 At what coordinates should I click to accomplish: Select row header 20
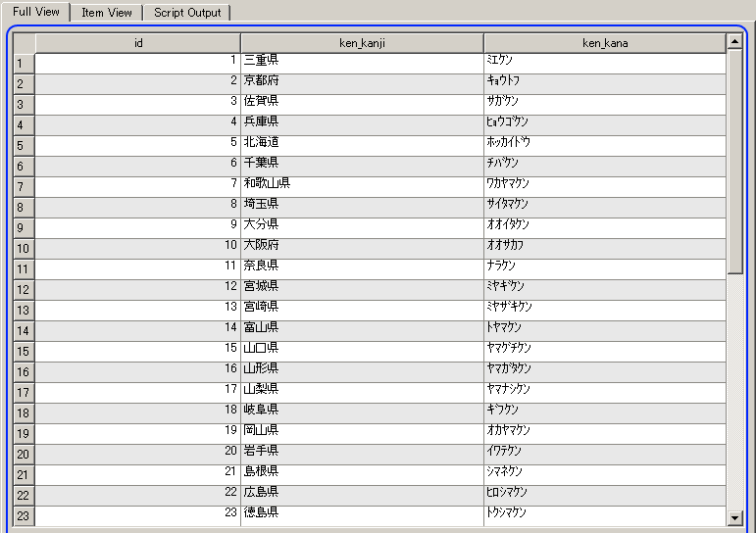pyautogui.click(x=24, y=455)
